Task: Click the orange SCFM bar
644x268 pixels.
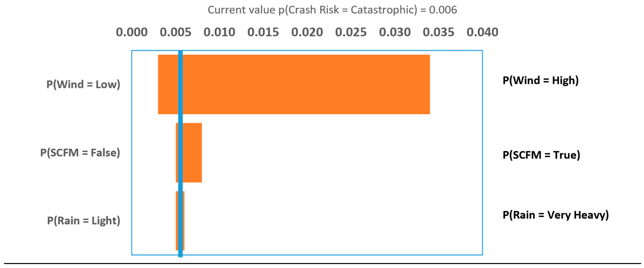Action: click(x=192, y=153)
